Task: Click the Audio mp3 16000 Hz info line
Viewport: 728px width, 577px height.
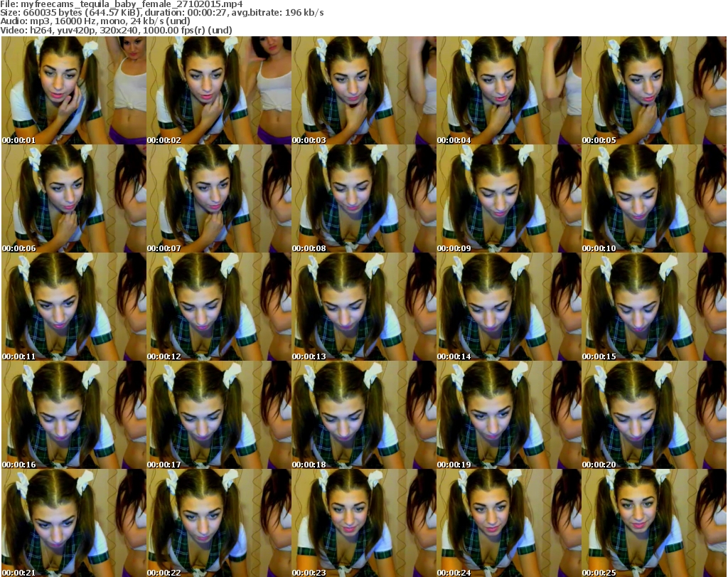Action: (95, 21)
